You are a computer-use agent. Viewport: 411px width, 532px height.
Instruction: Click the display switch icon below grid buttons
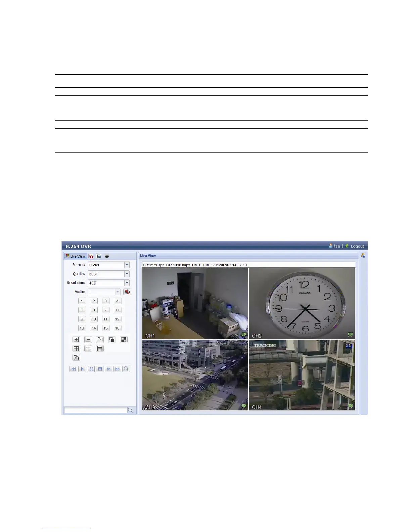pos(76,358)
